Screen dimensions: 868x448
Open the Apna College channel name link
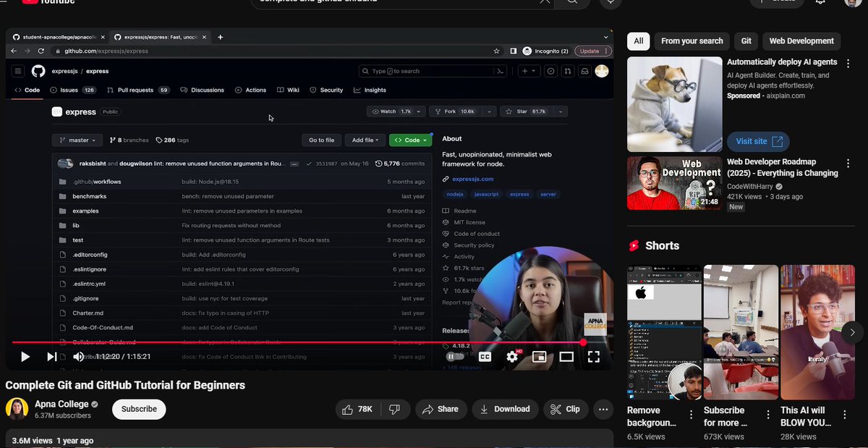click(x=61, y=404)
